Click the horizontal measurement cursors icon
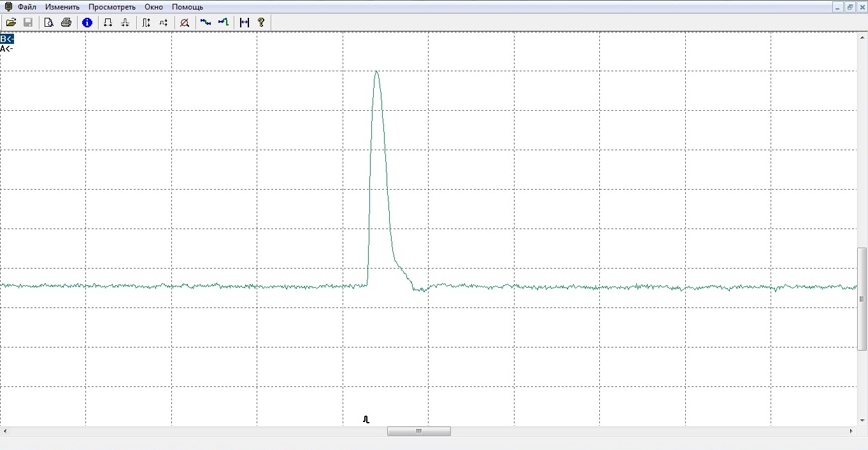 pyautogui.click(x=244, y=22)
